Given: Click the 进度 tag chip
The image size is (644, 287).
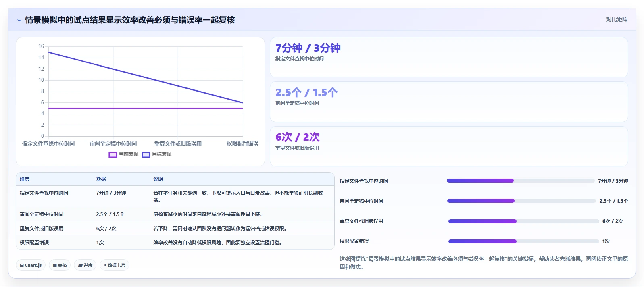Looking at the screenshot, I should [85, 265].
